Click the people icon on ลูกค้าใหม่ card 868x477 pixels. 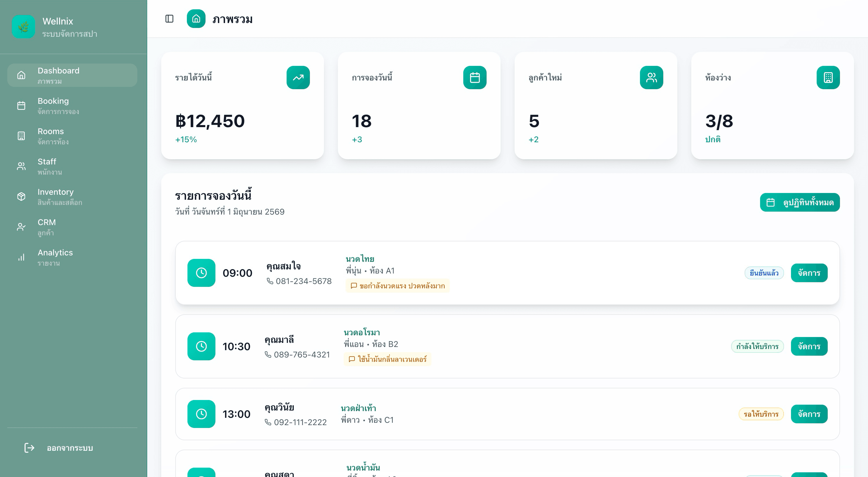point(651,78)
